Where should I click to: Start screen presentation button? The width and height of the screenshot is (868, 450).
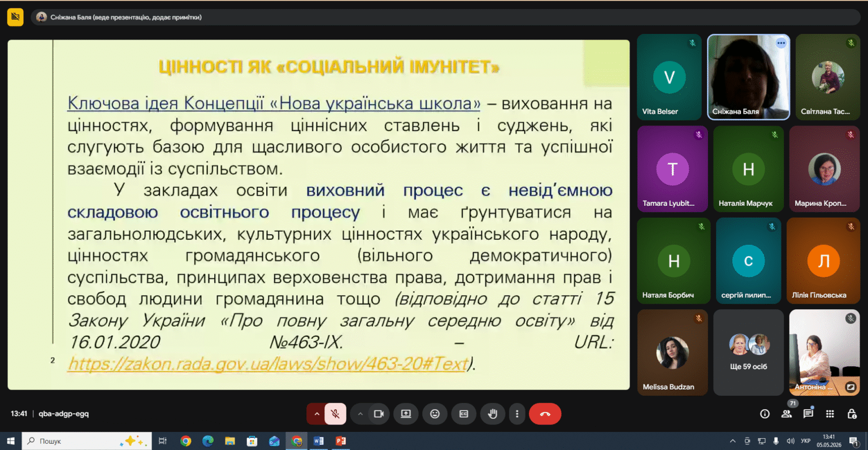(x=406, y=414)
